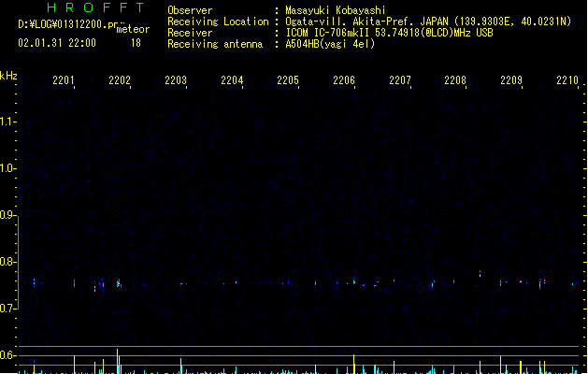Click the Receiving antenna label
The height and width of the screenshot is (374, 588).
pos(215,44)
